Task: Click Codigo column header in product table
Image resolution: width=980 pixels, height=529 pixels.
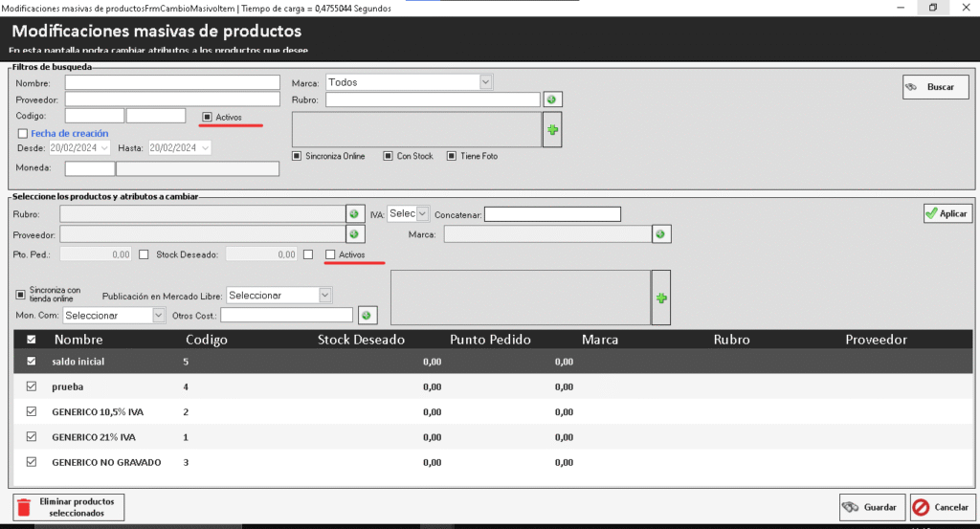Action: pos(207,340)
